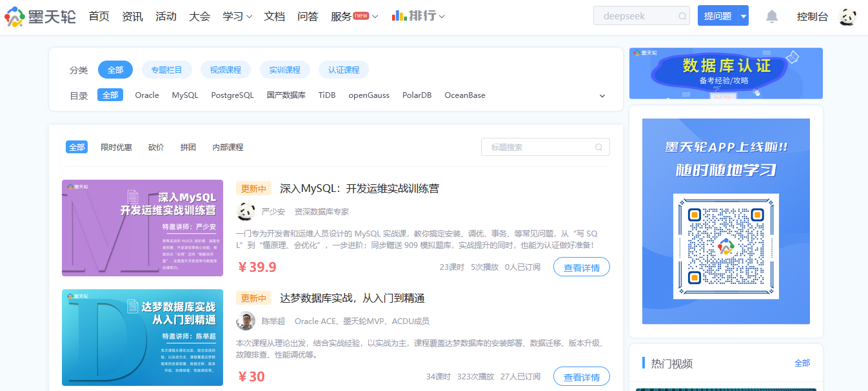Focus the 标题搜索 input field

click(x=546, y=147)
